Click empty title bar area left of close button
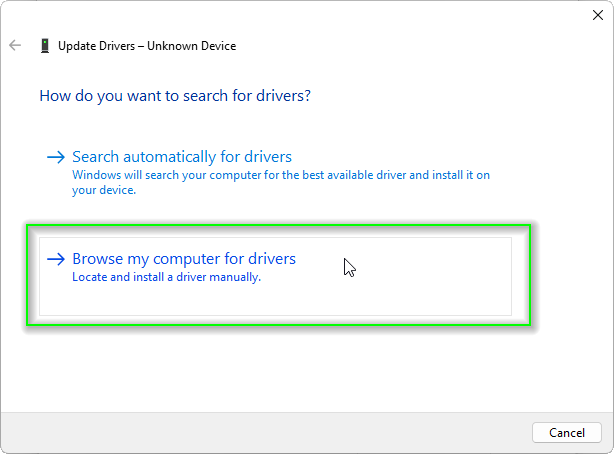 (300, 14)
